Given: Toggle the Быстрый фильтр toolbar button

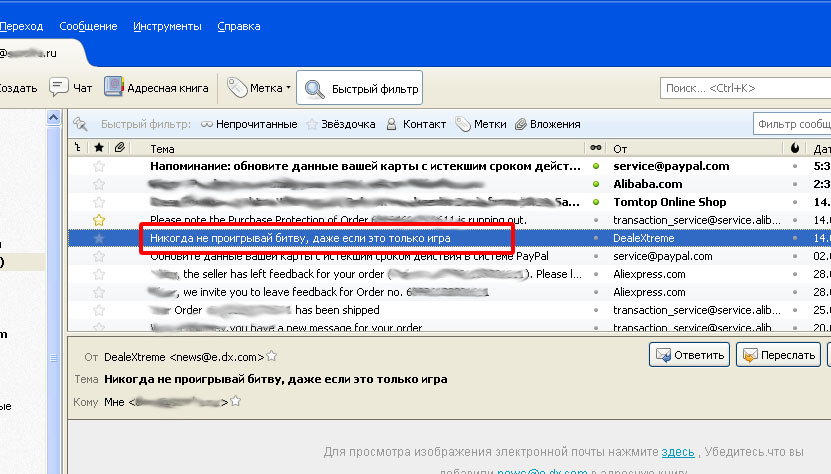Looking at the screenshot, I should [359, 88].
